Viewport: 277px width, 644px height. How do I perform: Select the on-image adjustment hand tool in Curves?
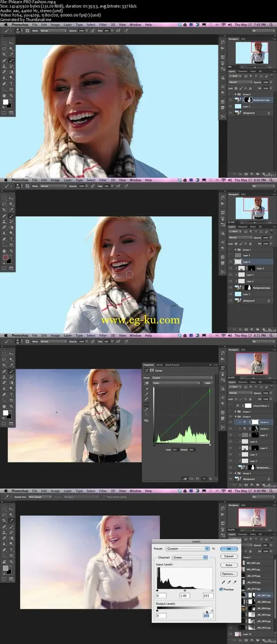pyautogui.click(x=147, y=383)
